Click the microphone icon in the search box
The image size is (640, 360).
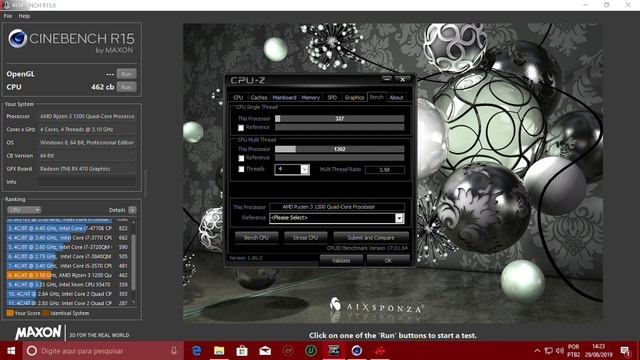[174, 351]
